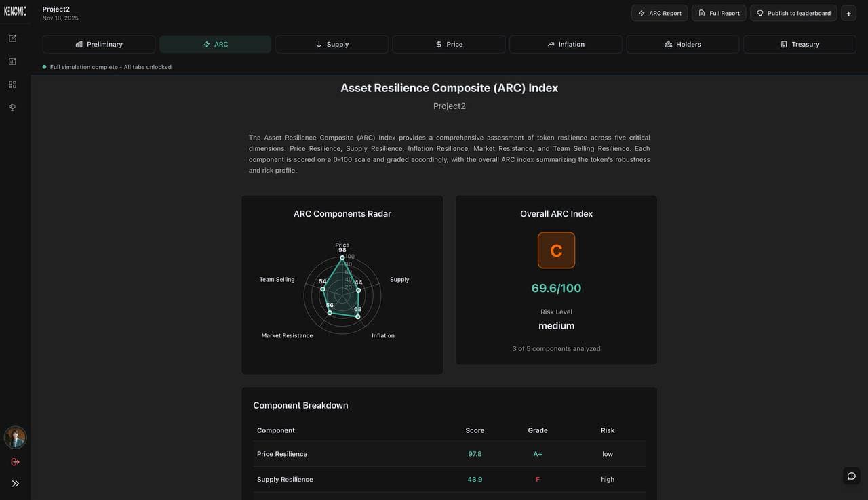Open the Treasury tab
The width and height of the screenshot is (868, 500).
point(800,43)
